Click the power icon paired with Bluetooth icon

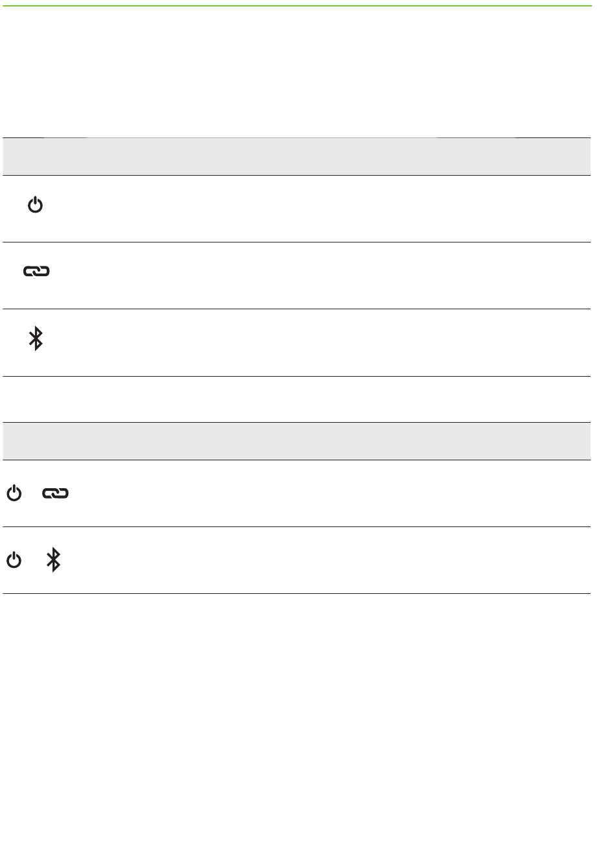point(14,560)
